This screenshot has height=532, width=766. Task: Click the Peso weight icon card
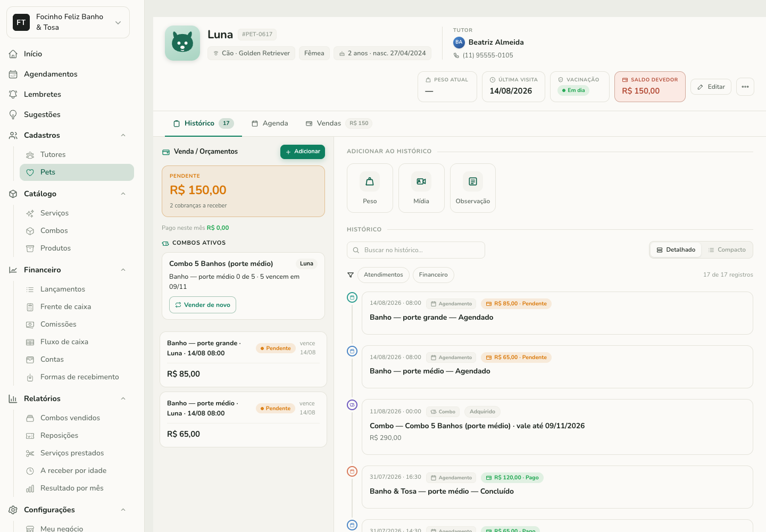point(370,188)
